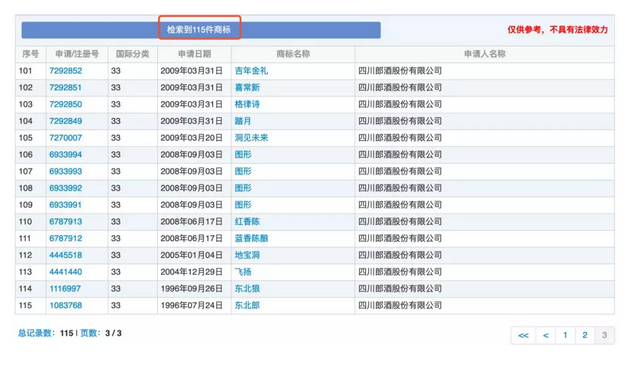The image size is (633, 371).
Task: Open registration number 6933994 link
Action: pyautogui.click(x=65, y=155)
